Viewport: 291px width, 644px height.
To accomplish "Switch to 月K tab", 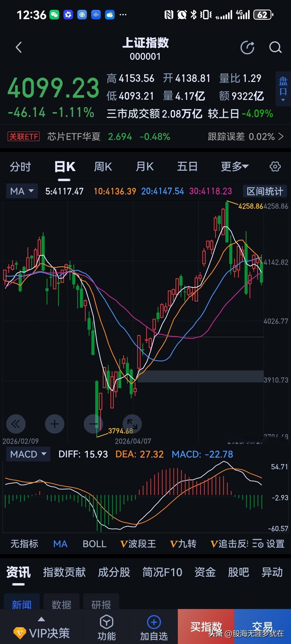I will (145, 167).
